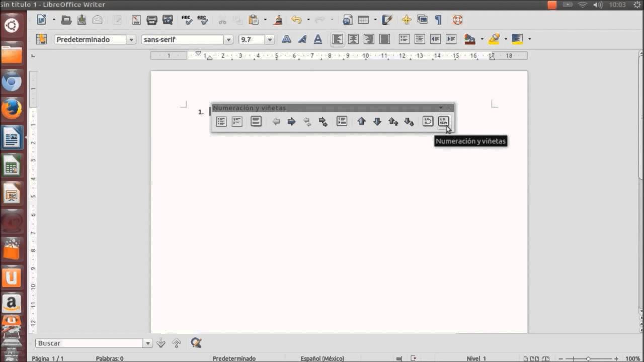Open the Insert table dropdown arrow
644x362 pixels.
click(x=375, y=20)
